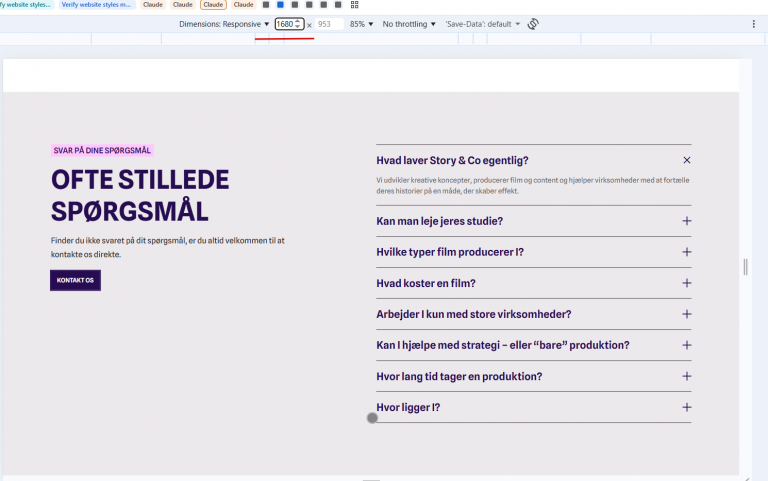The image size is (768, 481).
Task: Click the 'Hvilke typer film producerer I?' question text
Action: pos(450,252)
